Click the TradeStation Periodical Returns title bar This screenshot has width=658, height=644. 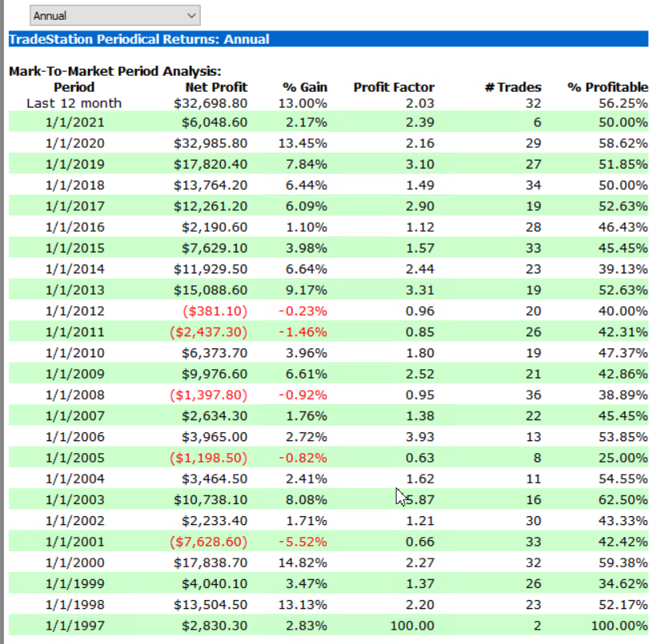click(x=139, y=39)
